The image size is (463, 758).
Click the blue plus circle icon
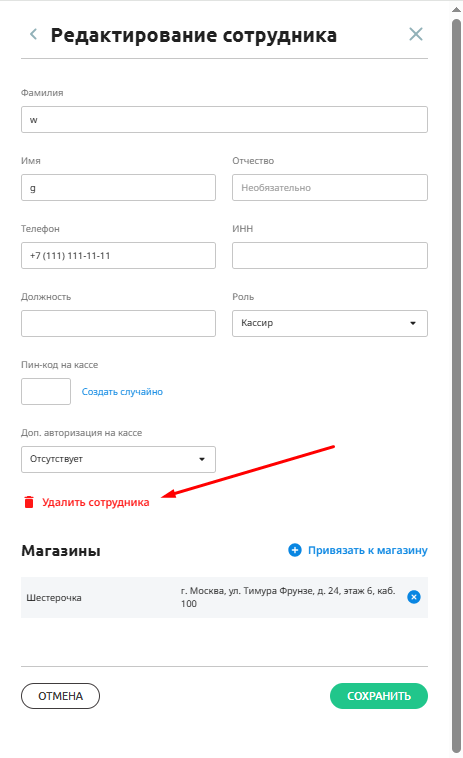click(x=295, y=550)
